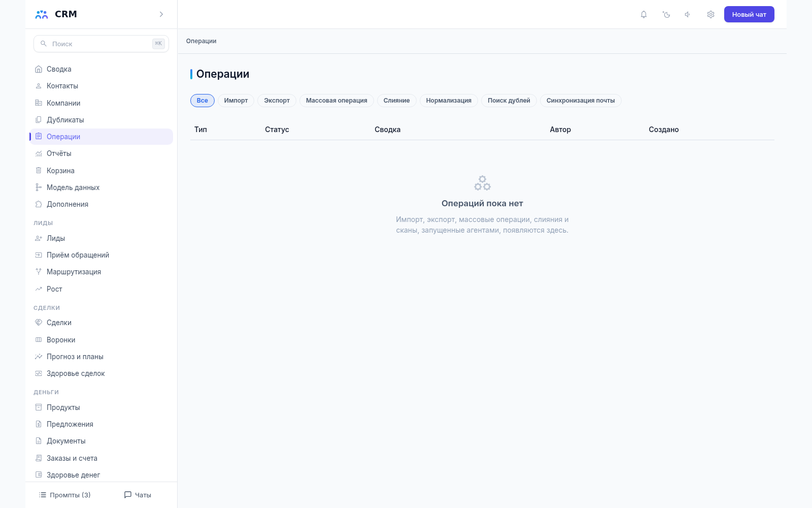The width and height of the screenshot is (812, 508).
Task: Toggle dark mode moon icon
Action: tap(666, 14)
